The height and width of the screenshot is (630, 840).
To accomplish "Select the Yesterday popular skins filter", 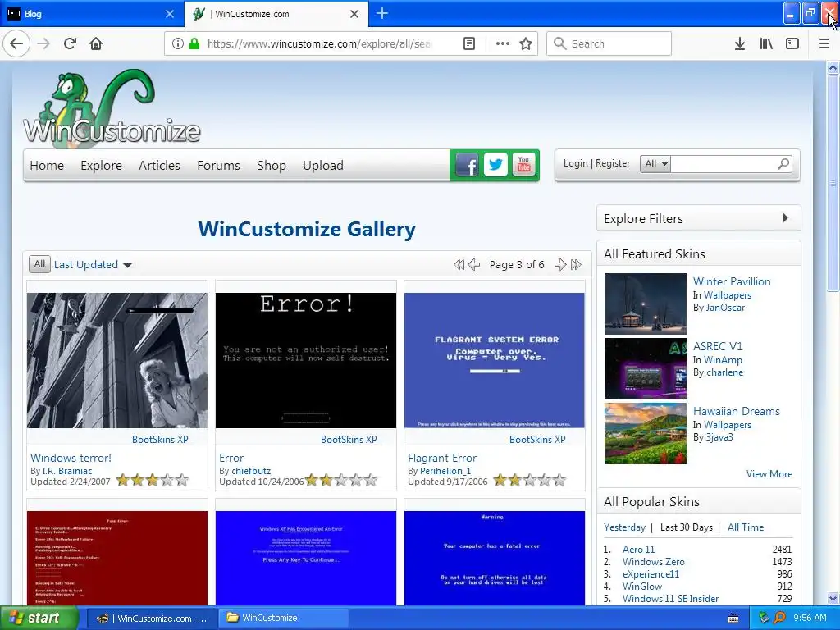I will (x=624, y=527).
